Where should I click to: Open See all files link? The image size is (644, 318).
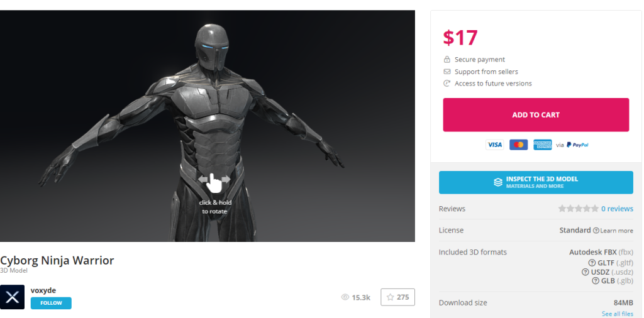(x=617, y=314)
